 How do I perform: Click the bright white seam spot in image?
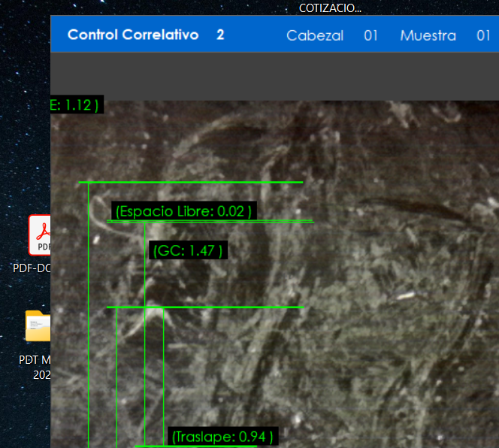coord(156,313)
